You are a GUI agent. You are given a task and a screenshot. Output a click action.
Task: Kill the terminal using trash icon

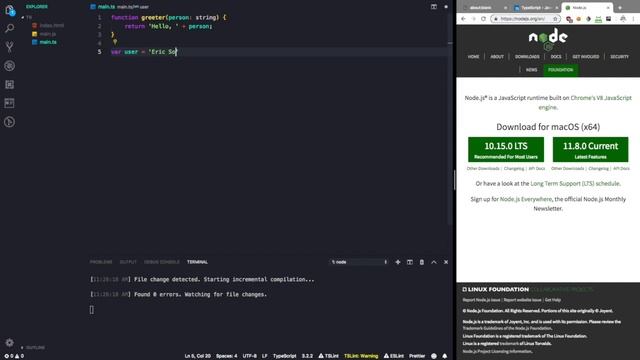(x=422, y=262)
